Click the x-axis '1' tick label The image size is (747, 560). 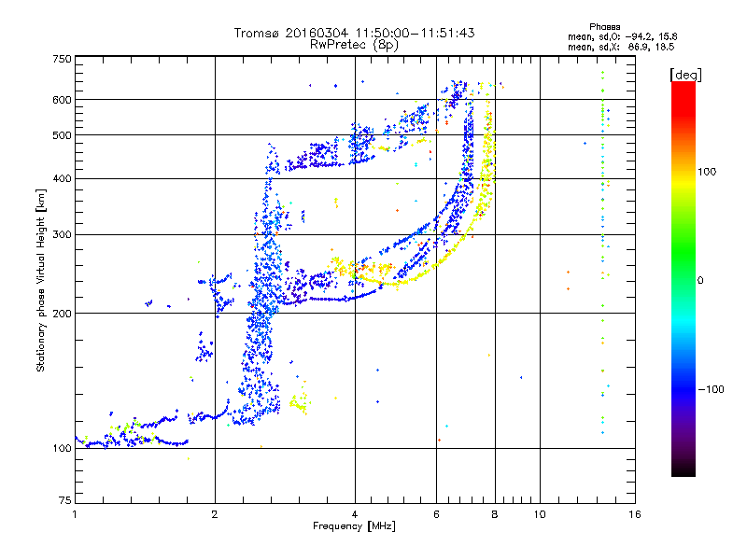click(75, 514)
